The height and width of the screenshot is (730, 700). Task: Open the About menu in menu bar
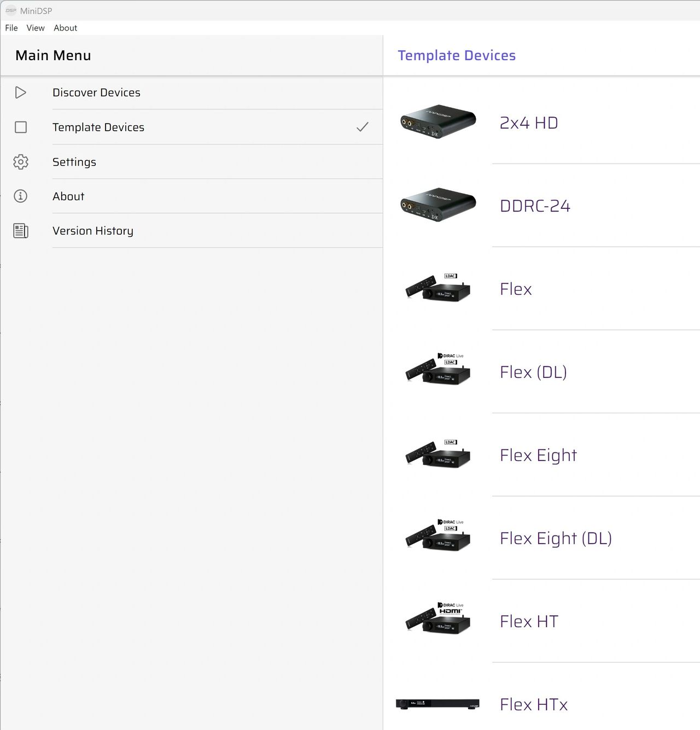(65, 28)
